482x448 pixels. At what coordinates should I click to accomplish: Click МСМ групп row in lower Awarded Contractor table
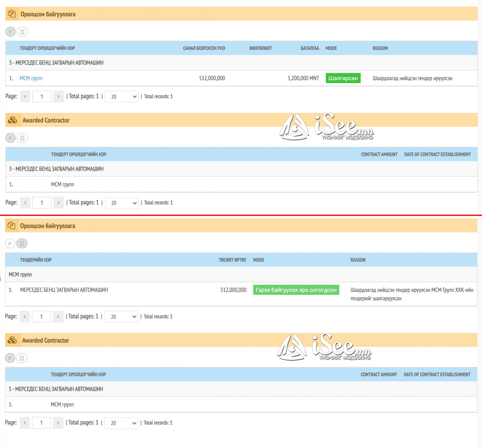pos(241,404)
